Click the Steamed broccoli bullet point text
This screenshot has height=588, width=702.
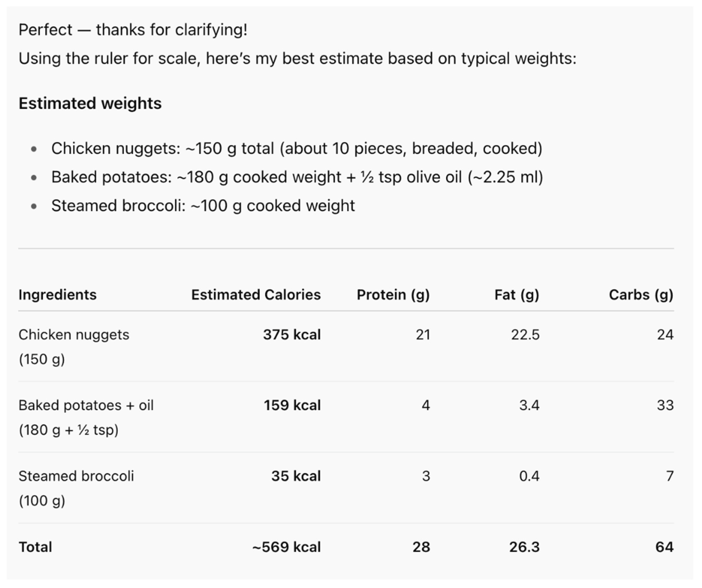203,206
